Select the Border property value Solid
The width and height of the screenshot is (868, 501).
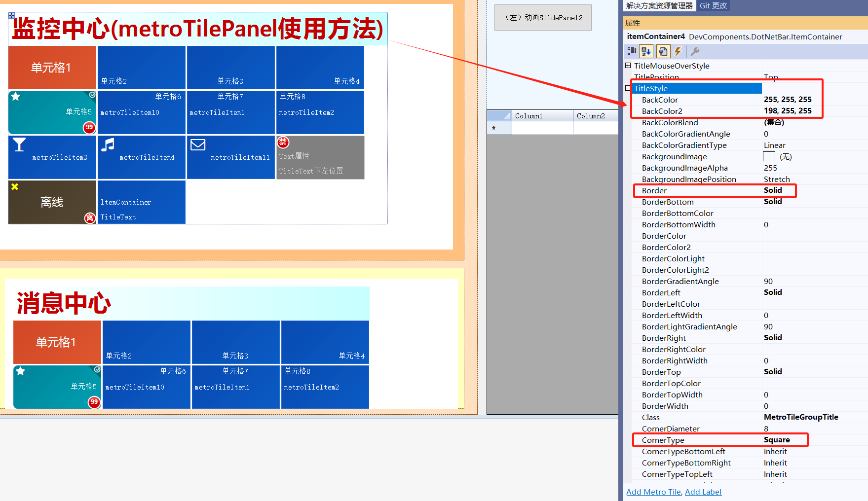point(773,190)
